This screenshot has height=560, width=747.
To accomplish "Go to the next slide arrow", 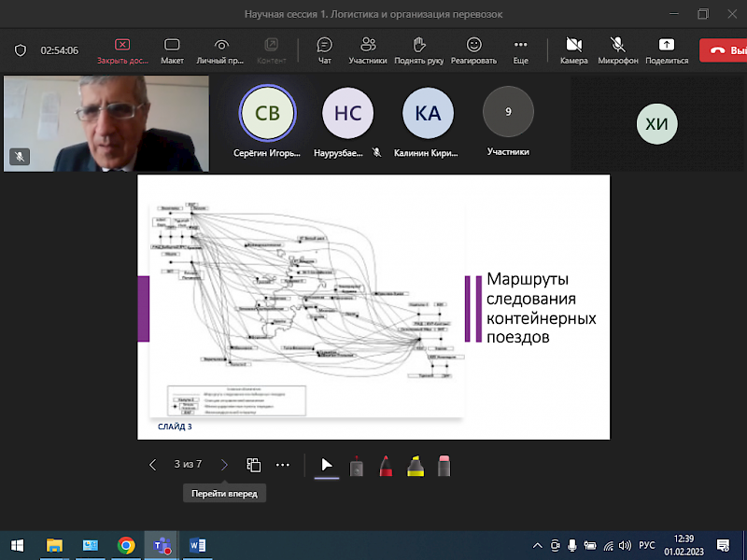I will [224, 465].
